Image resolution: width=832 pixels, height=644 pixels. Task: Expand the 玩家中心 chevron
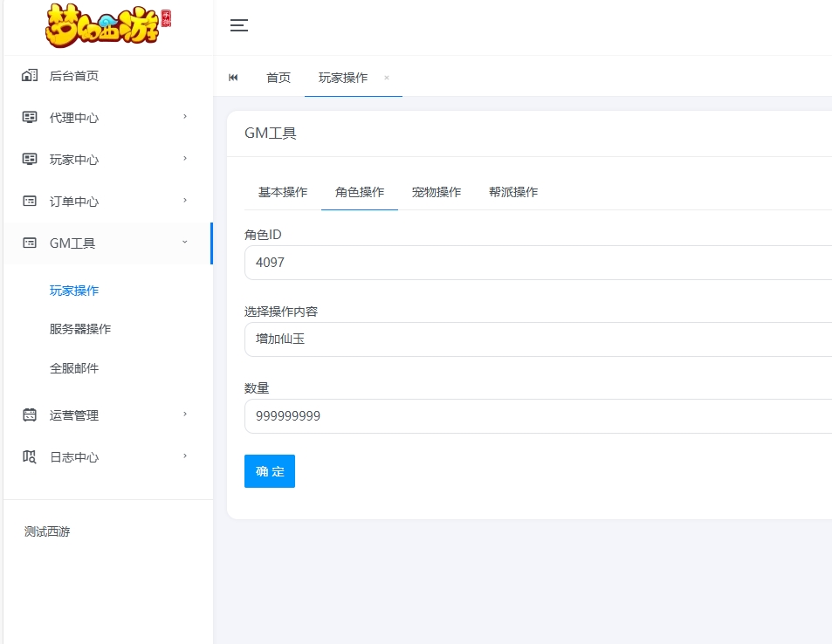click(185, 158)
